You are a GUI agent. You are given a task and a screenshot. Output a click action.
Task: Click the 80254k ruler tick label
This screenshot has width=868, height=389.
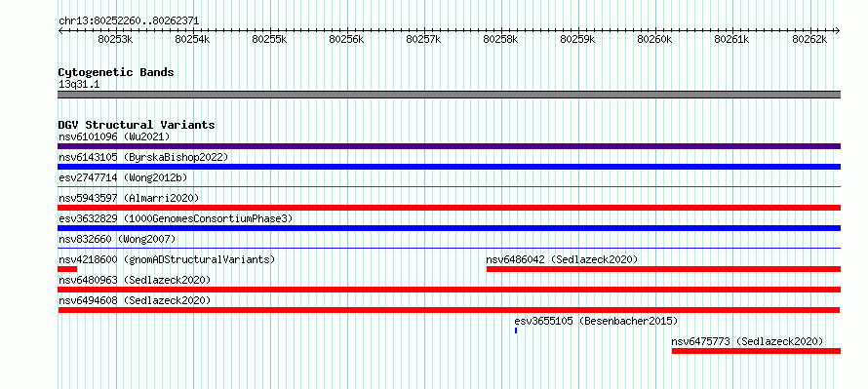point(193,39)
